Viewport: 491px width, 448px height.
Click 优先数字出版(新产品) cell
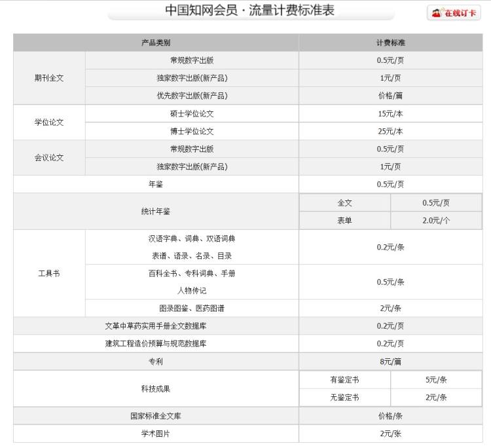pos(192,96)
